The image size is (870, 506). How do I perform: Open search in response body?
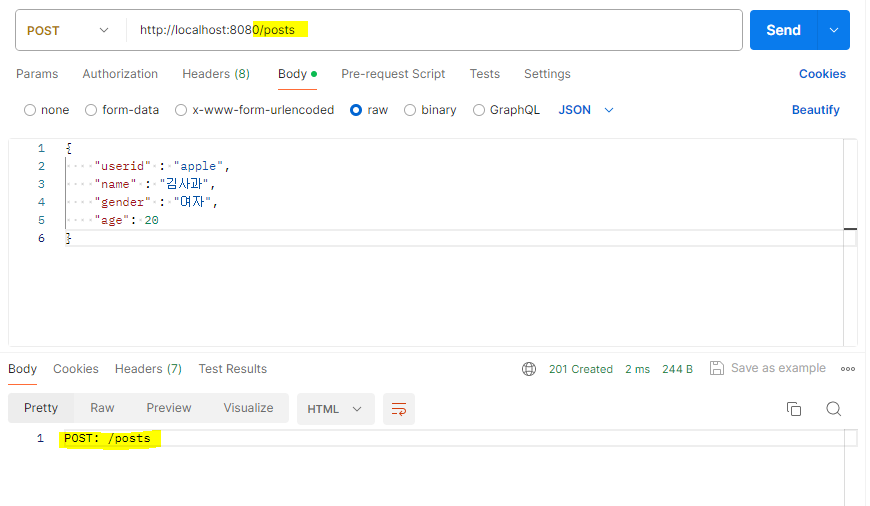coord(833,409)
